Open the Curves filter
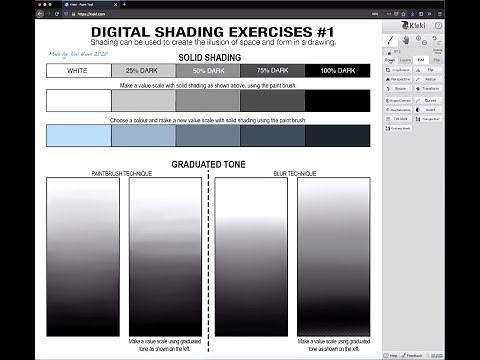Image resolution: width=480 pixels, height=360 pixels. point(428,100)
